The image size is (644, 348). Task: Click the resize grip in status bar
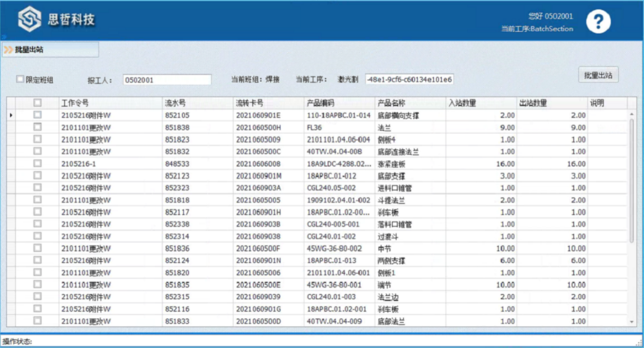[639, 342]
